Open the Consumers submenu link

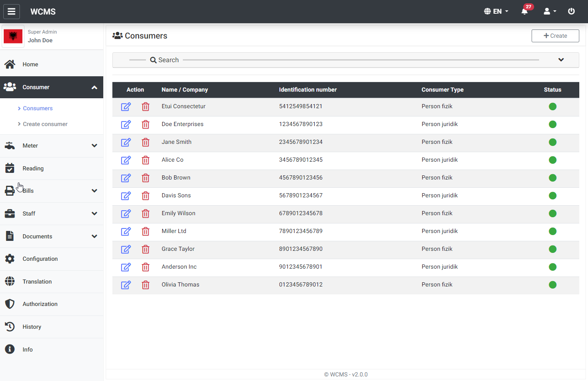click(38, 108)
